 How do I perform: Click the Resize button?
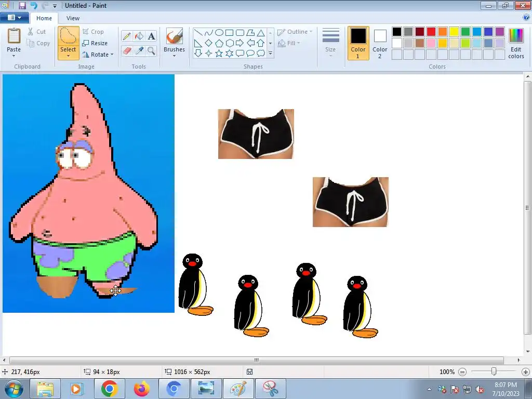tap(96, 43)
